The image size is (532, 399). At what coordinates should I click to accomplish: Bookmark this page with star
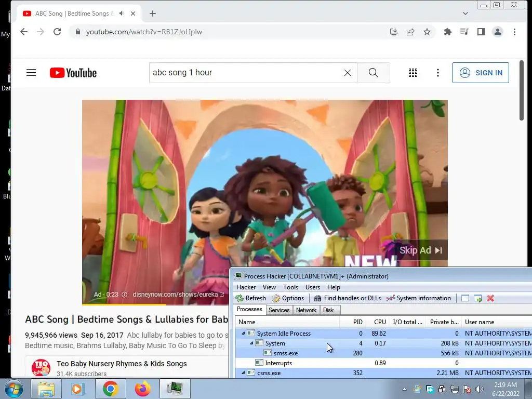(427, 32)
